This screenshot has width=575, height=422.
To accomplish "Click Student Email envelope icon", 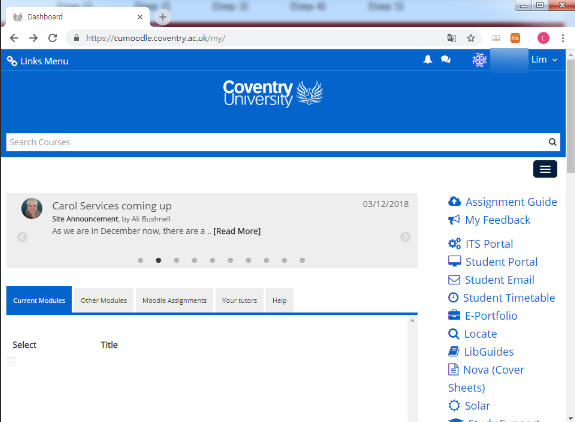I will pos(454,280).
